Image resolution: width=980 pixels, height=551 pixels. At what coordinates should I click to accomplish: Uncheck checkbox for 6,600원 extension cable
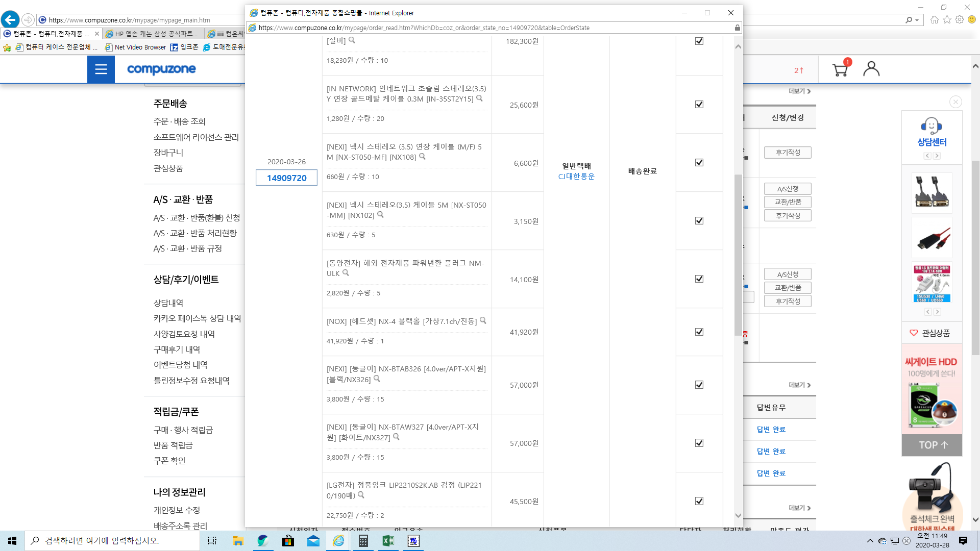pos(699,163)
